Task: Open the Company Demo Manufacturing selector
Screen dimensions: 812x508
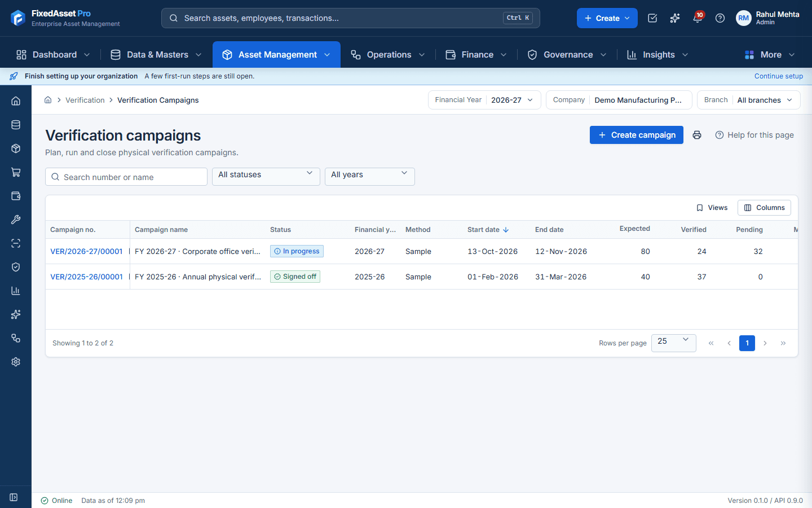Action: pyautogui.click(x=619, y=100)
